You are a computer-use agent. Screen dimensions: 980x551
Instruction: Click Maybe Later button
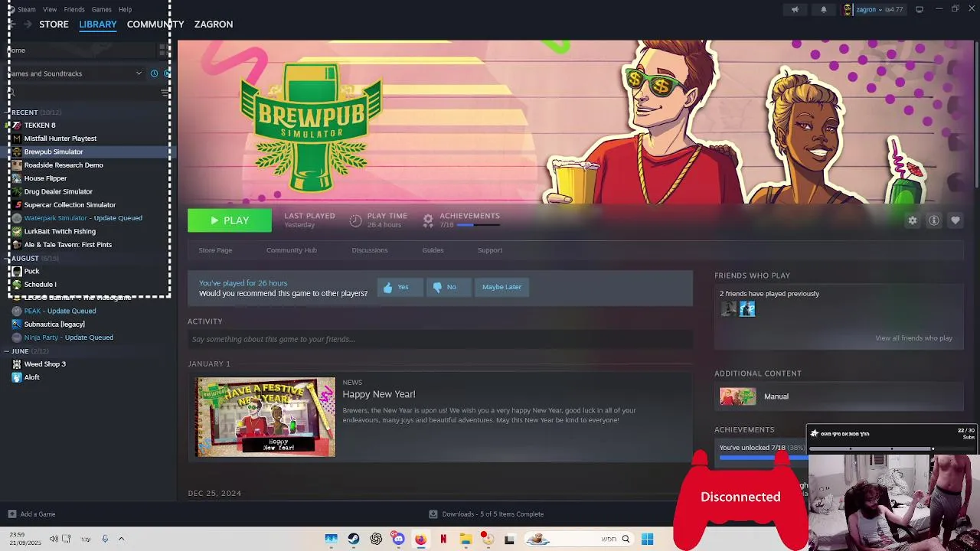pyautogui.click(x=501, y=287)
